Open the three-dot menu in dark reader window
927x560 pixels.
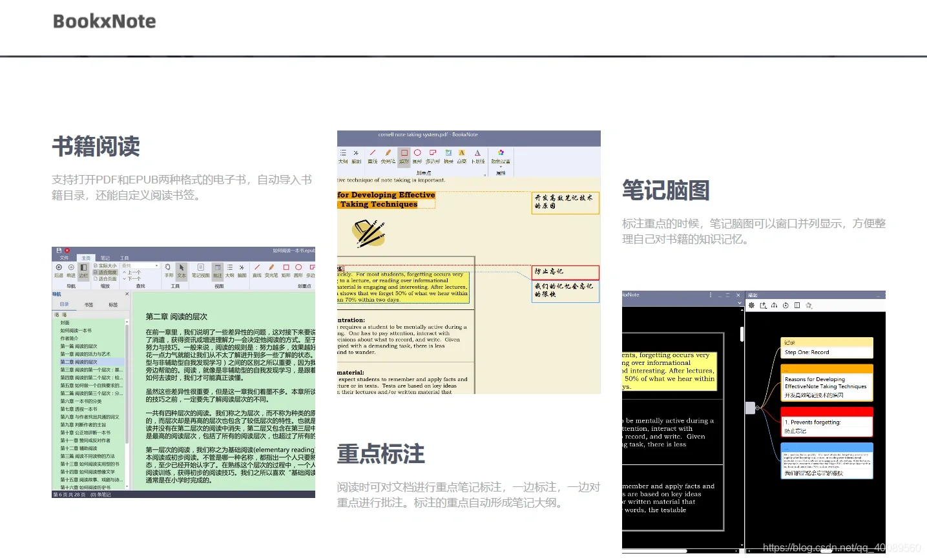(711, 295)
